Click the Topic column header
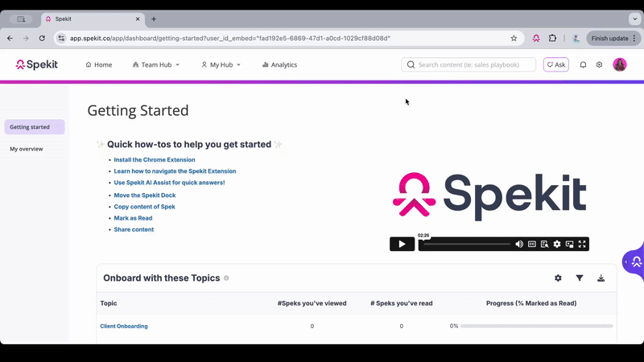 (x=109, y=303)
